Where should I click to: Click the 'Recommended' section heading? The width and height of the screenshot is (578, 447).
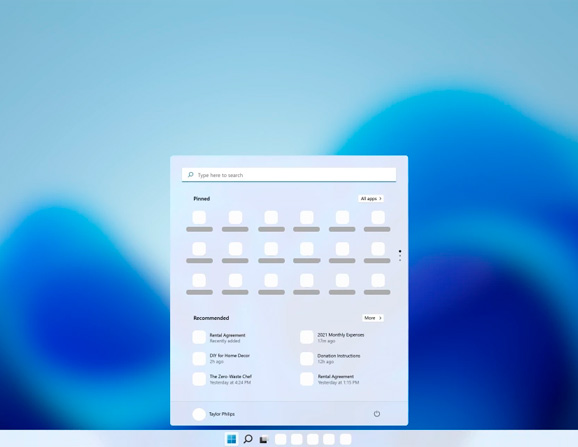coord(211,318)
